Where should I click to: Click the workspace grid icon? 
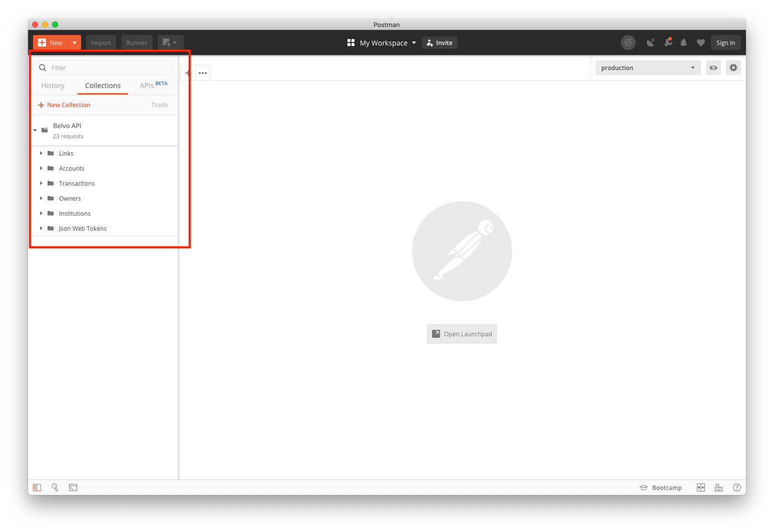point(351,43)
